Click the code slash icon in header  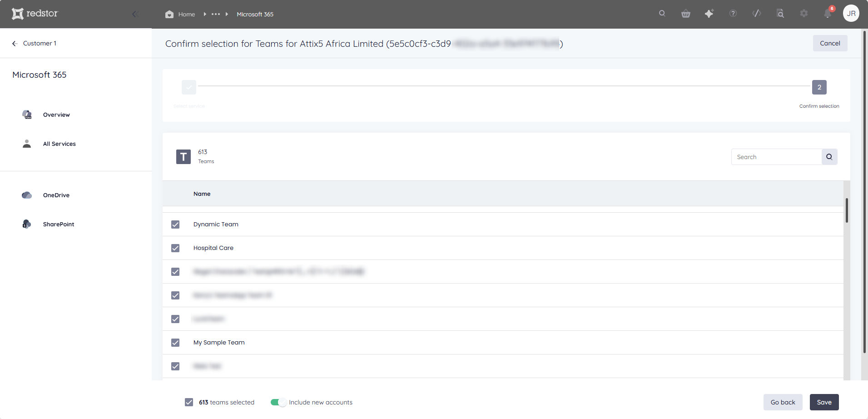click(x=757, y=14)
